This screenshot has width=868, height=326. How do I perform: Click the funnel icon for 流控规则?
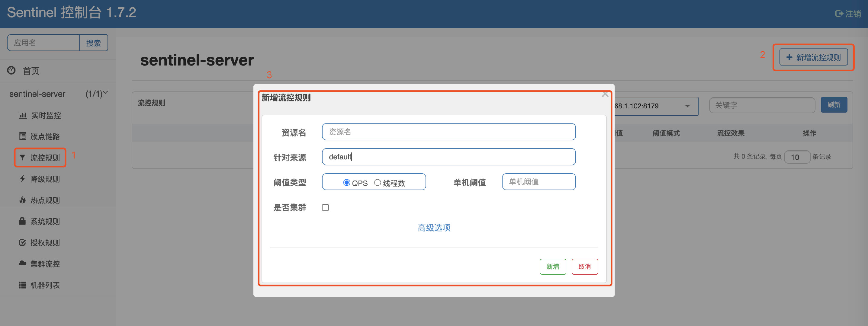[x=23, y=157]
